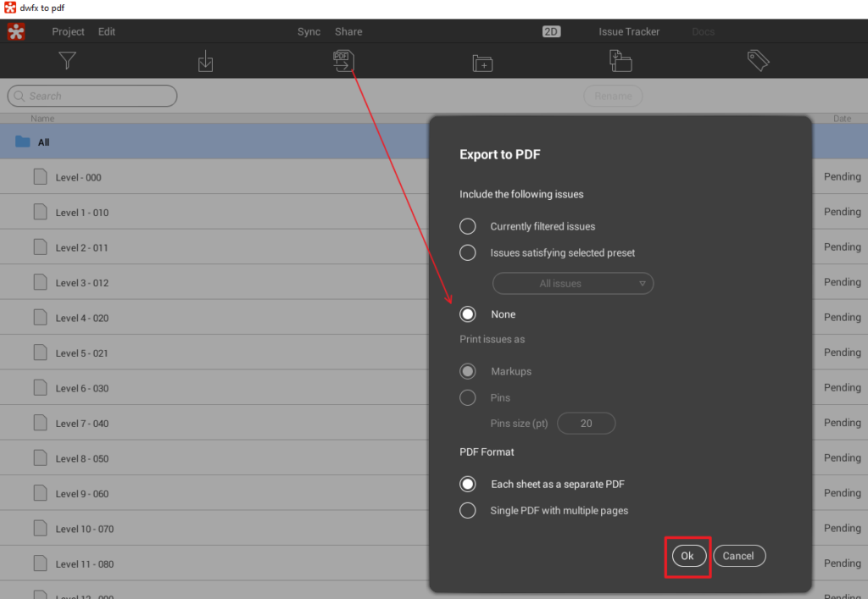Open the greyed Docs tab
Viewport: 868px width, 599px height.
tap(703, 31)
